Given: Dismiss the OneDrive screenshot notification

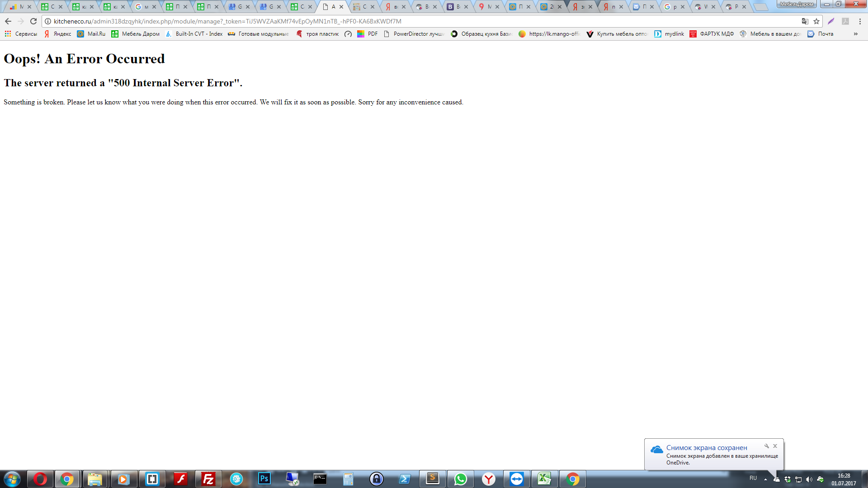Looking at the screenshot, I should 775,446.
